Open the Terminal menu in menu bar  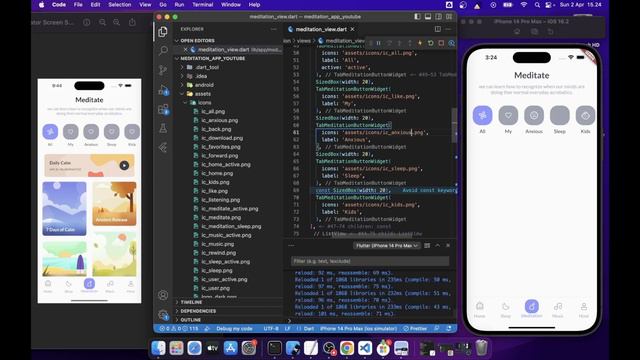coord(202,4)
